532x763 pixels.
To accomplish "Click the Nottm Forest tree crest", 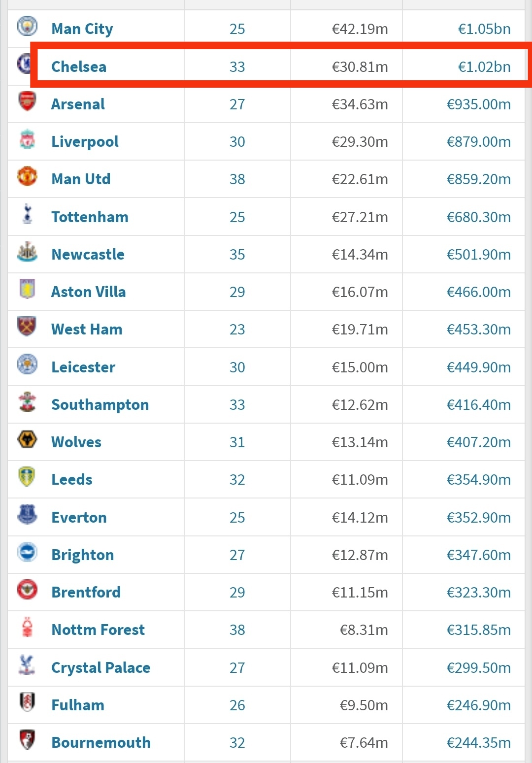I will 28,627.
